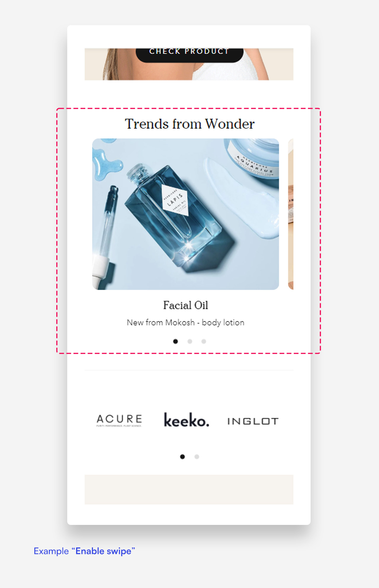Tap the partially visible next slide image
The image size is (379, 588).
point(291,214)
